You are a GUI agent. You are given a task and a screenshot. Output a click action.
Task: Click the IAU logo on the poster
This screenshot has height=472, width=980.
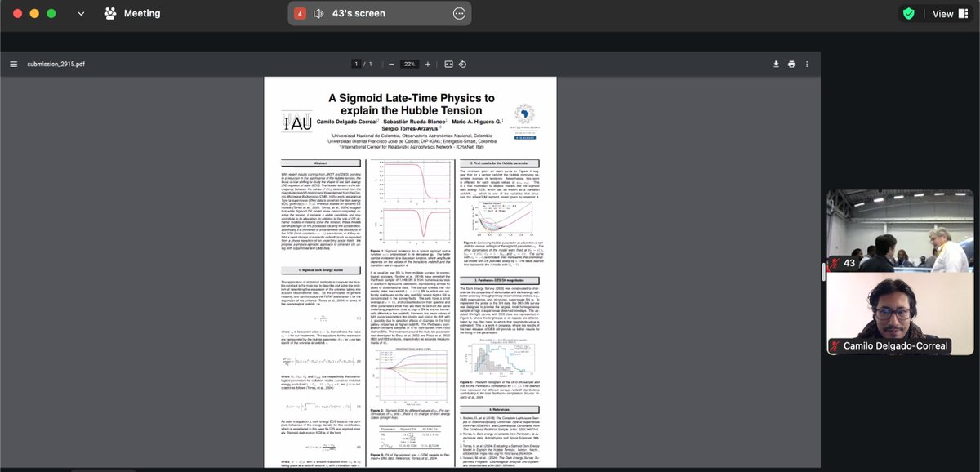(296, 122)
